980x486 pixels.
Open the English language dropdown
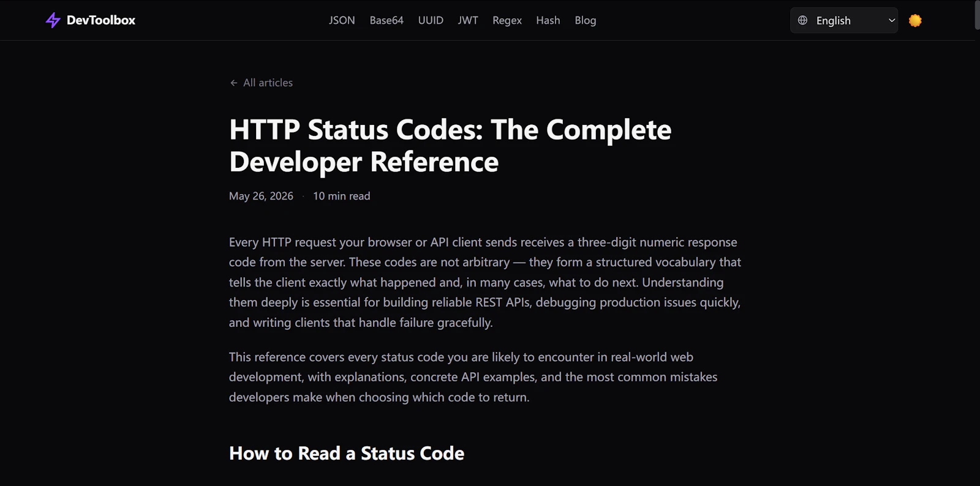(x=844, y=20)
